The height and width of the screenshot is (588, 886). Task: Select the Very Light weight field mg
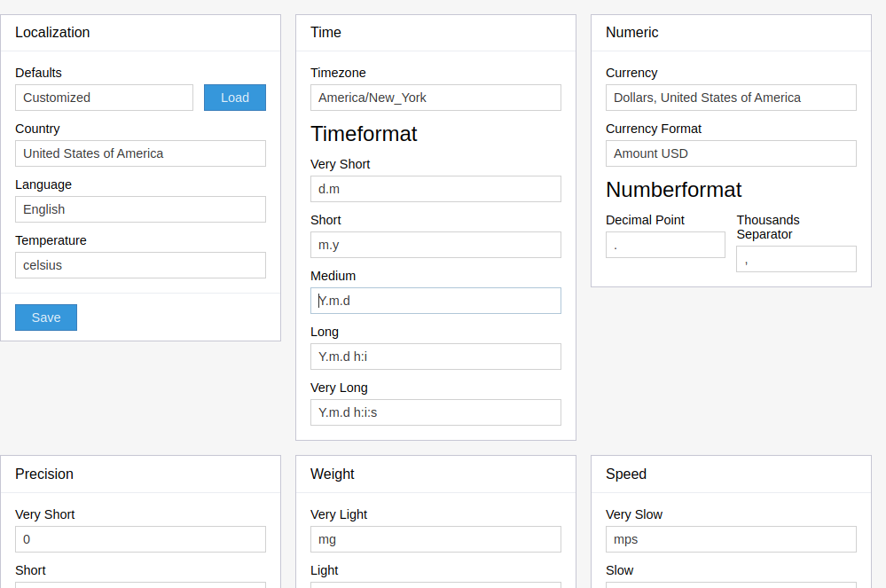tap(435, 539)
